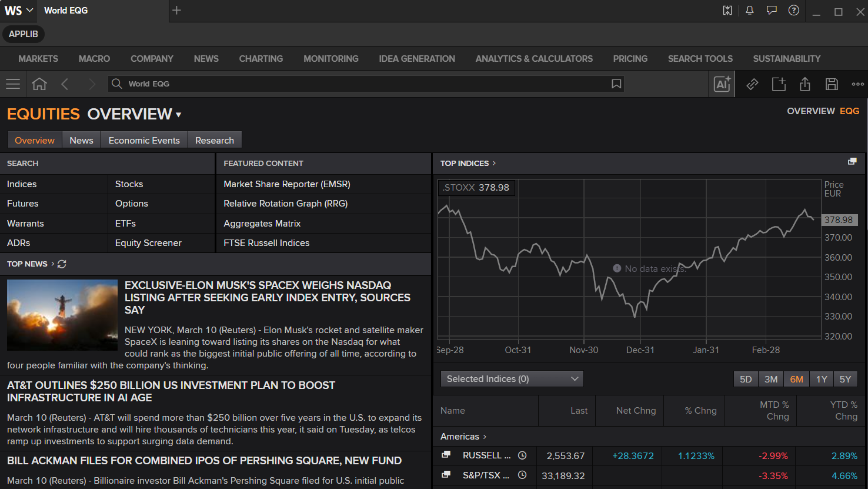
Task: Open the Equity Screener link
Action: click(148, 243)
